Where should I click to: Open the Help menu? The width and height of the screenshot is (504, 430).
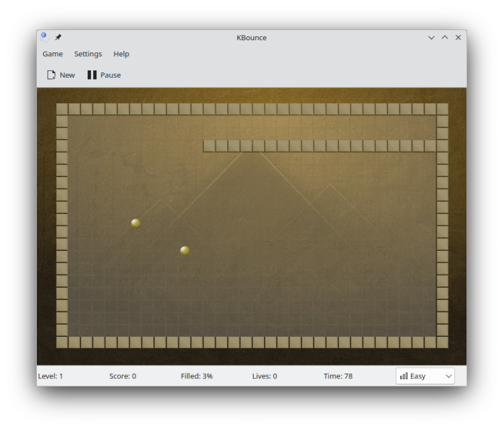click(x=121, y=54)
